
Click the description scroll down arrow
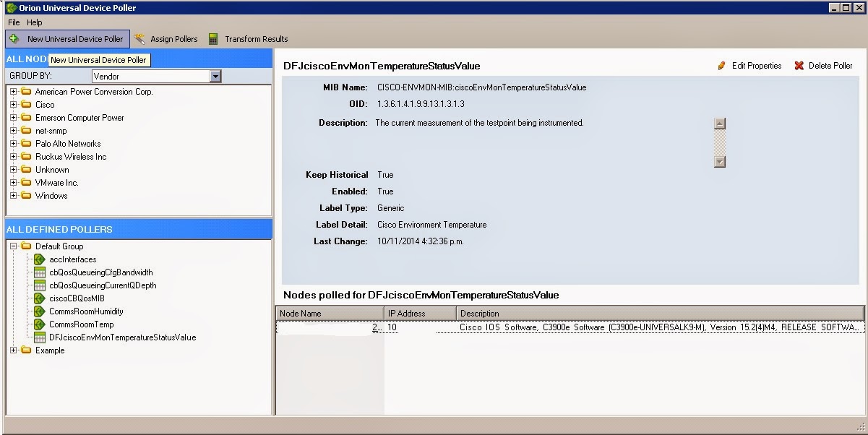tap(719, 162)
